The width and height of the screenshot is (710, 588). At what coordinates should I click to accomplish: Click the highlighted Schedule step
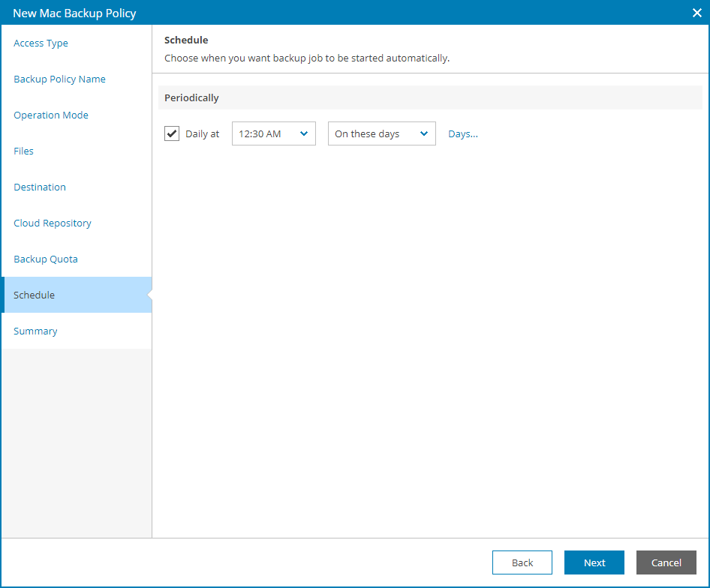(34, 295)
